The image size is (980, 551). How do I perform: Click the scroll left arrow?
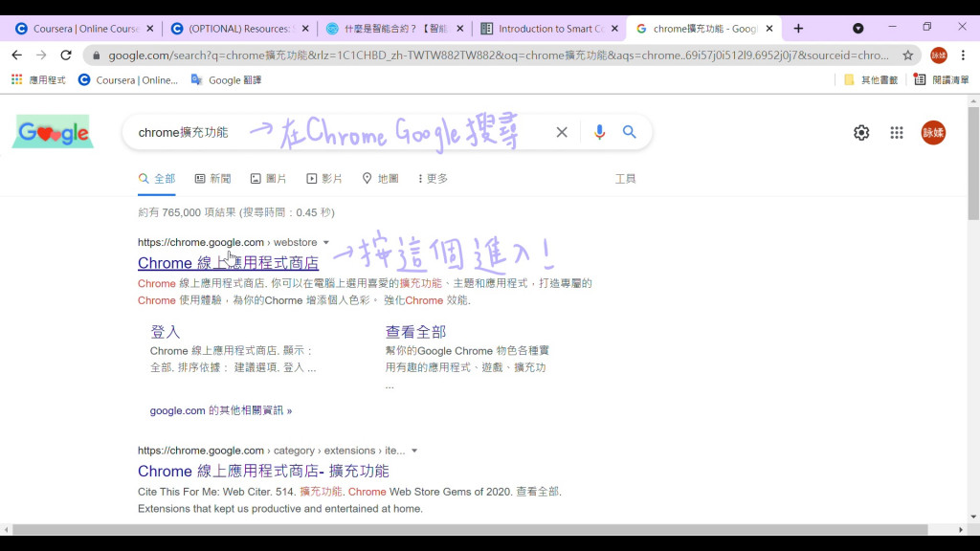pos(7,530)
